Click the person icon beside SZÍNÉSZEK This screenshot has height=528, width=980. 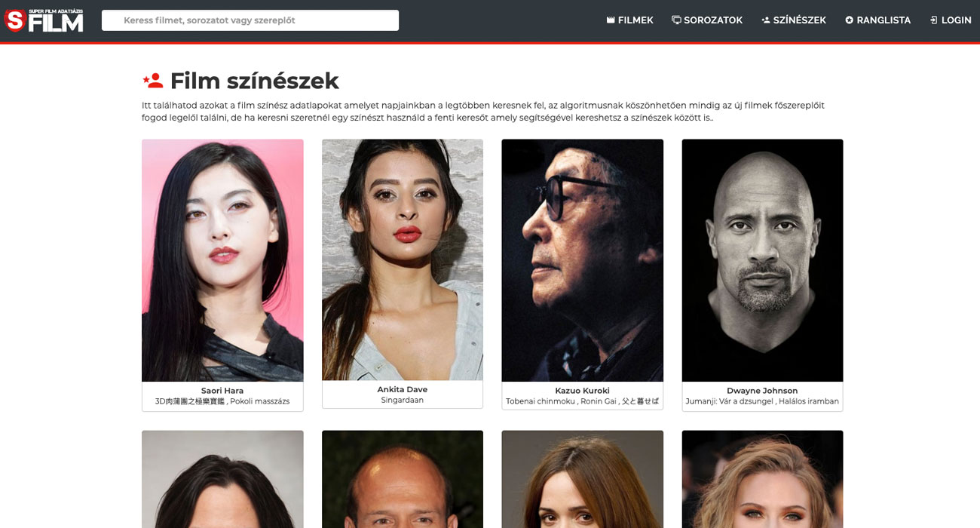[x=766, y=20]
